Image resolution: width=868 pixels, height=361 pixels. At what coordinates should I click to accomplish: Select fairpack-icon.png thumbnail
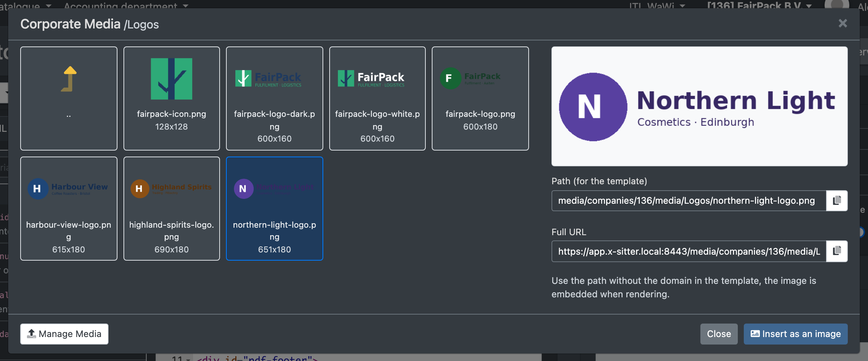(172, 98)
